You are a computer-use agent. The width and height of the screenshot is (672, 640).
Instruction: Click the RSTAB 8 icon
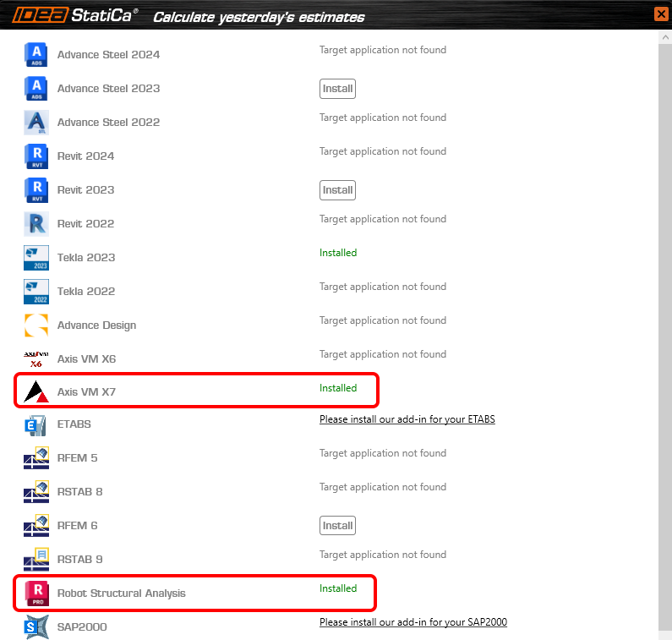[36, 492]
